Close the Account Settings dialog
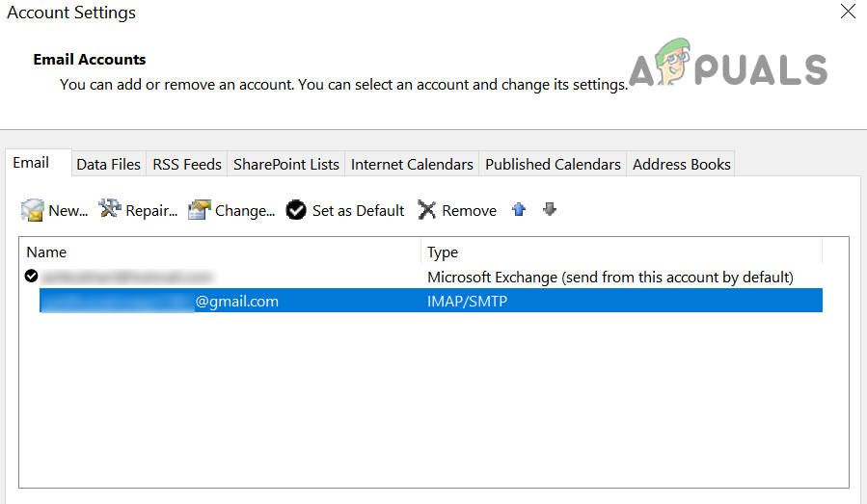 pyautogui.click(x=848, y=12)
